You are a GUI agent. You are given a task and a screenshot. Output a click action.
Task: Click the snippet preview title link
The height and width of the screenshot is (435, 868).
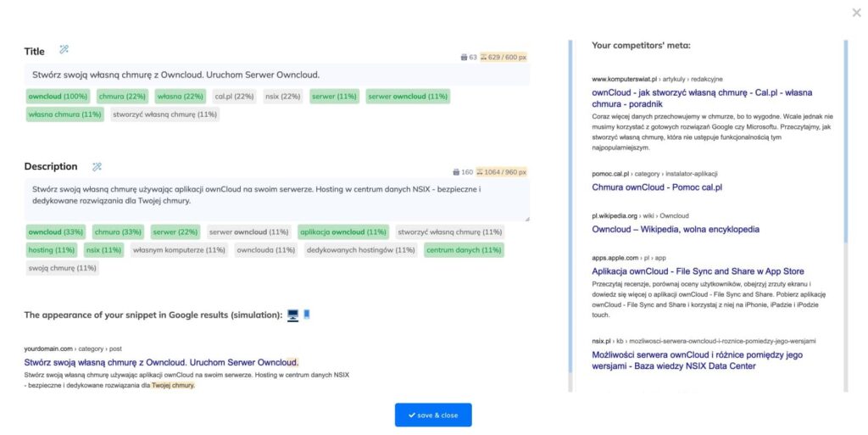coord(161,362)
